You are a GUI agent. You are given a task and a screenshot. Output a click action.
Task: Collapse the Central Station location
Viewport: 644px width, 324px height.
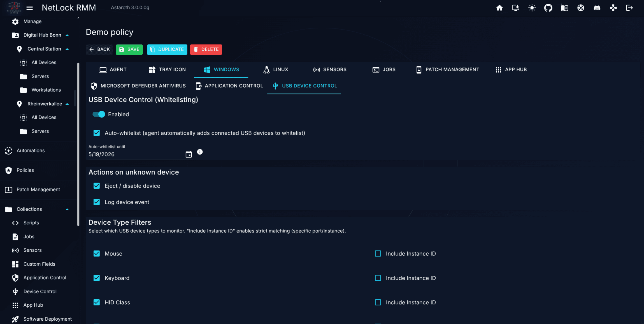point(67,49)
